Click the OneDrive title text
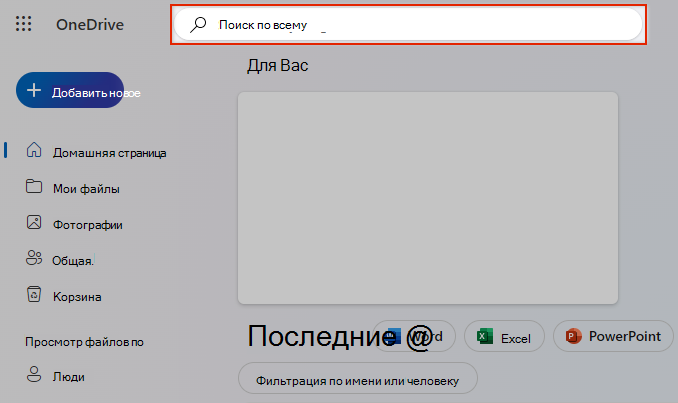 90,25
